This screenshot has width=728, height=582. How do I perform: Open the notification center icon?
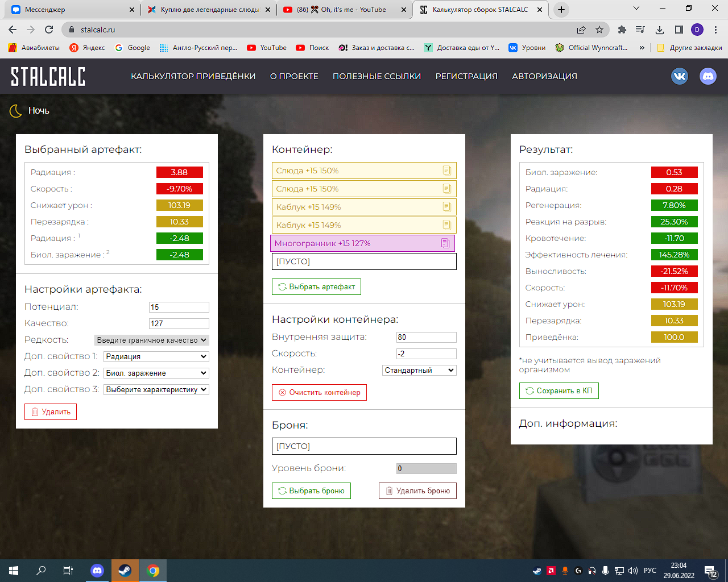coord(711,571)
